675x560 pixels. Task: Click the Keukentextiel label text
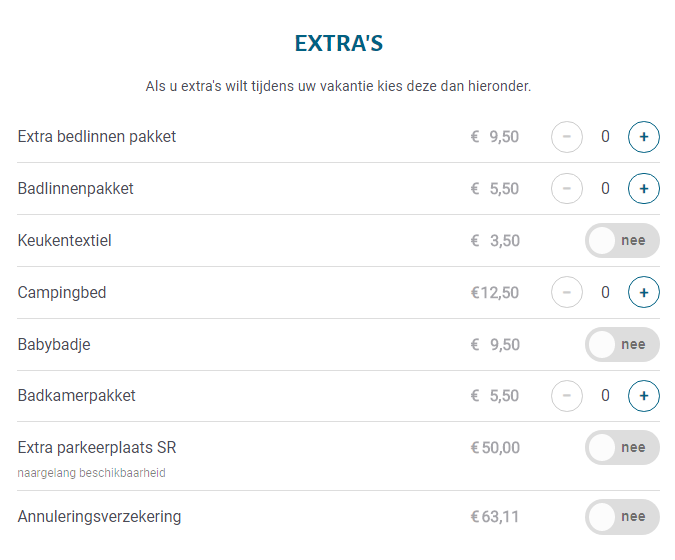click(x=64, y=241)
